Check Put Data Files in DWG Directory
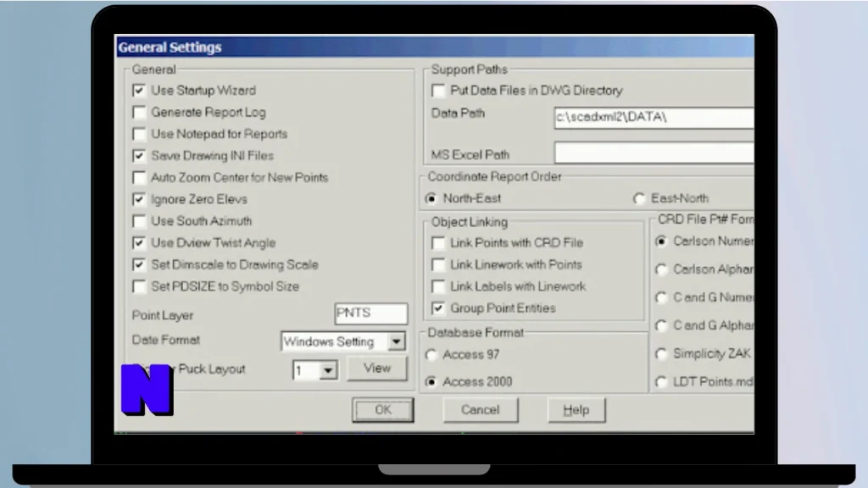868x488 pixels. point(438,90)
